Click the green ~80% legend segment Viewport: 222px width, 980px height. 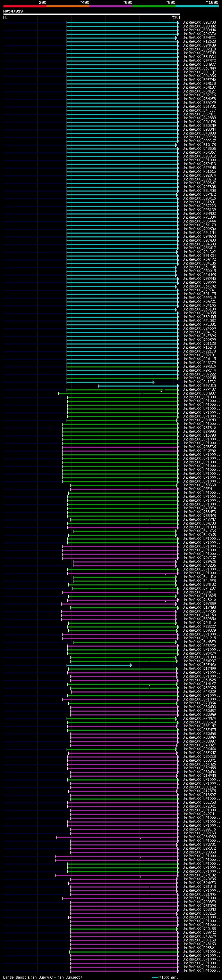pos(154,6)
